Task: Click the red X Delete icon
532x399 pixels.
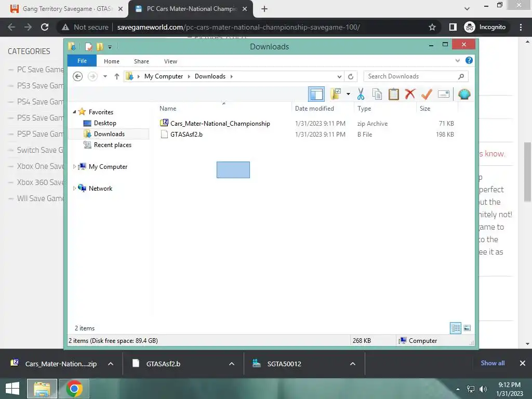Action: tap(410, 94)
